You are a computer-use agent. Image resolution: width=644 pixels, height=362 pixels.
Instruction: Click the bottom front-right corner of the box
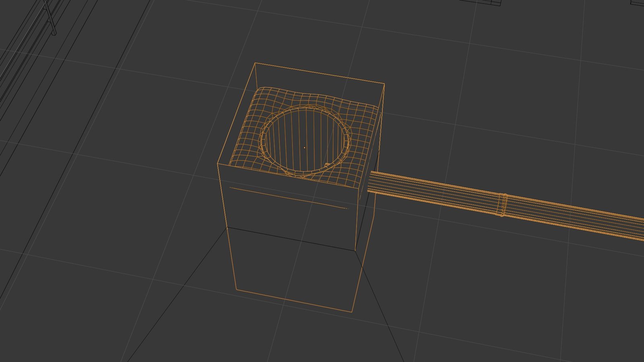pos(351,312)
